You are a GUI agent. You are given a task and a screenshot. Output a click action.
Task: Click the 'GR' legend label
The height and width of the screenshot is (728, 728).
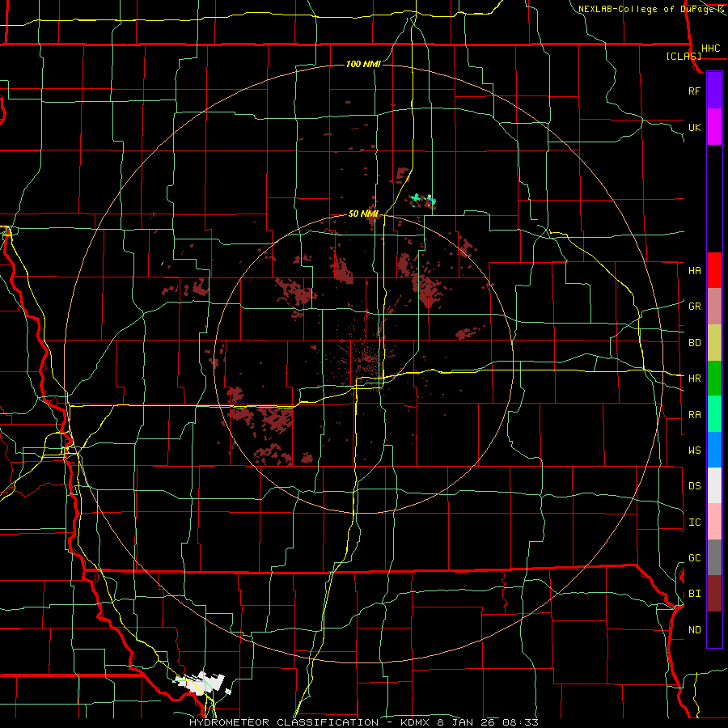click(694, 307)
